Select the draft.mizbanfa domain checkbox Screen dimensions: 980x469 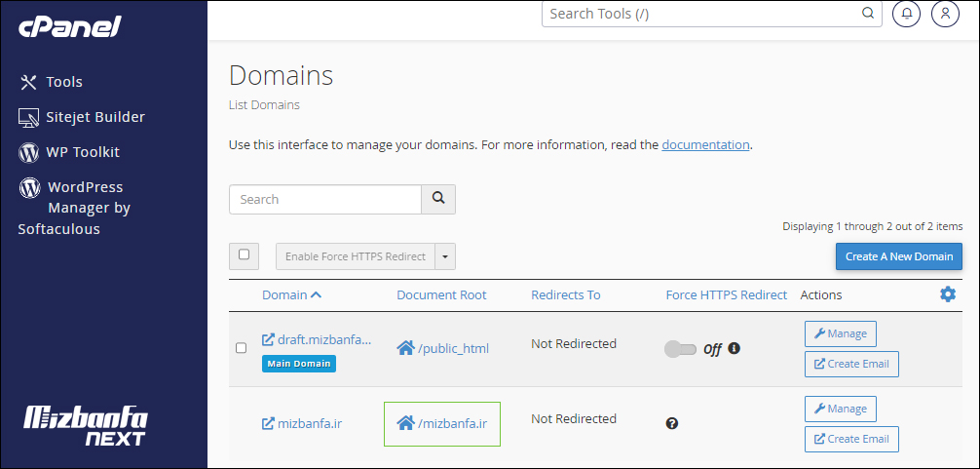tap(242, 348)
